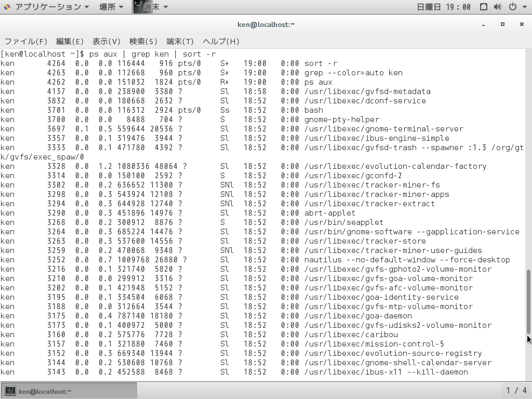The height and width of the screenshot is (399, 532).
Task: Click the /usr/libexec/goa-daemon row
Action: tap(206, 315)
